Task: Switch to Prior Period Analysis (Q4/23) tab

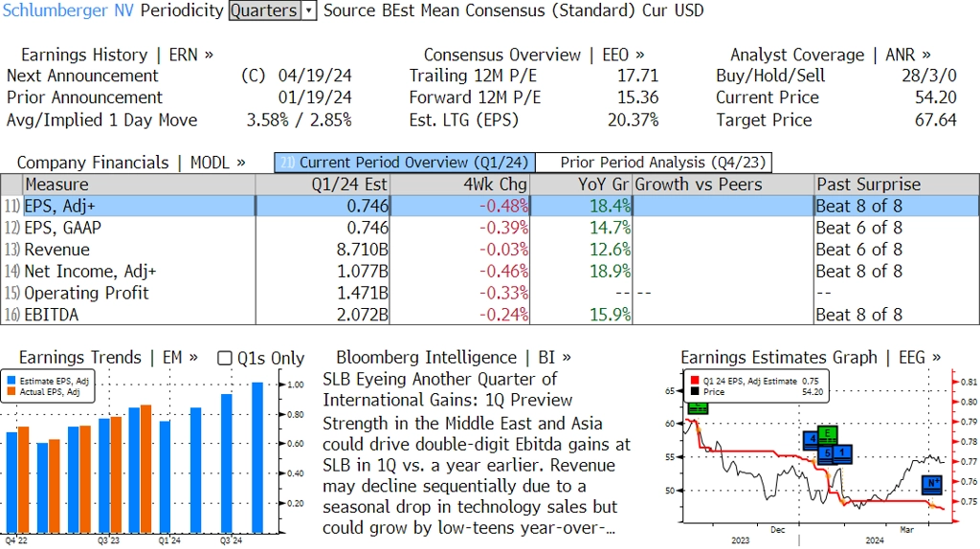Action: tap(655, 163)
